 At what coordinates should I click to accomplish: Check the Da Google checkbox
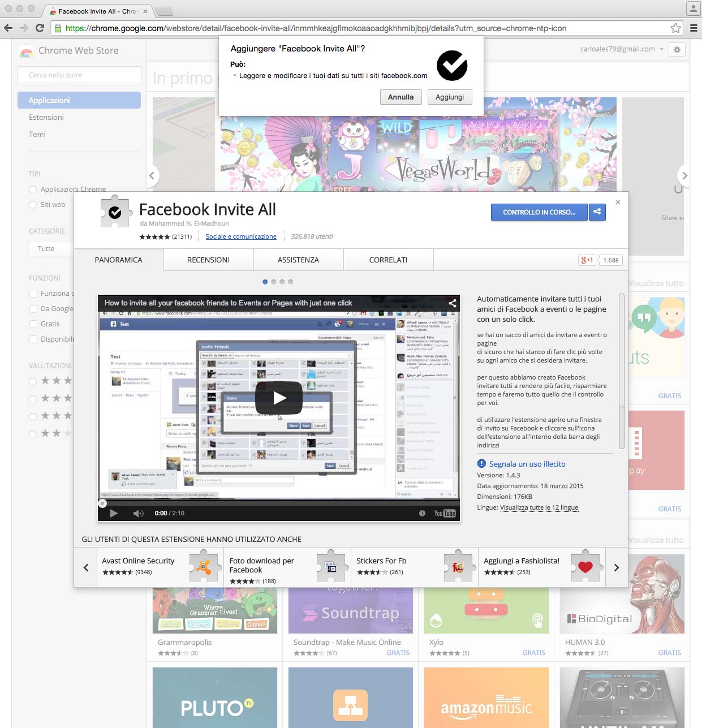click(33, 309)
